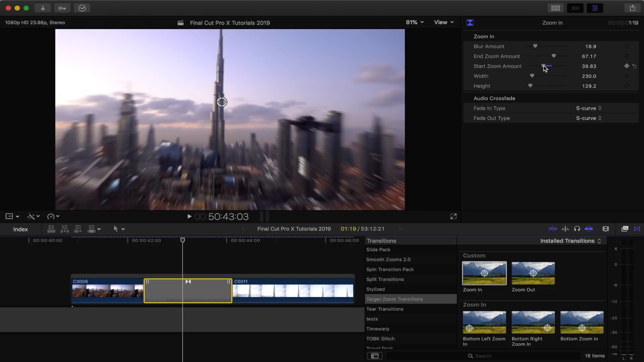Click the Append clip icon
The width and height of the screenshot is (644, 362).
coord(78,229)
